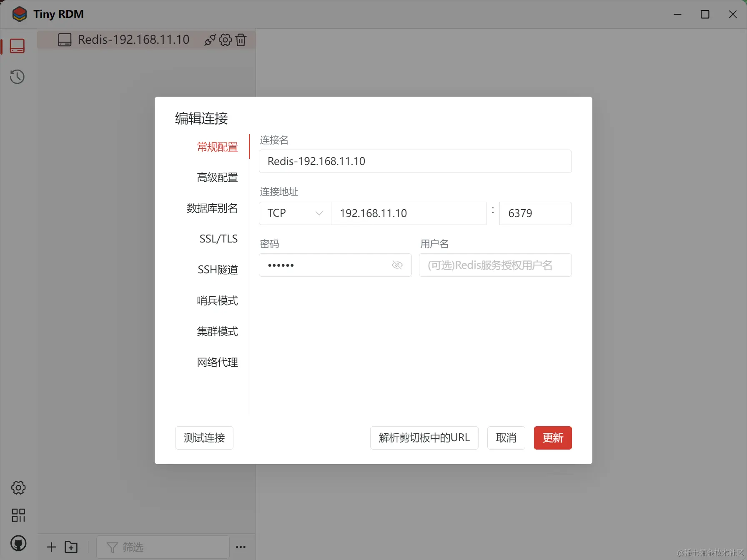Click the 筛选 filter box at bottom
The height and width of the screenshot is (560, 747).
(163, 547)
